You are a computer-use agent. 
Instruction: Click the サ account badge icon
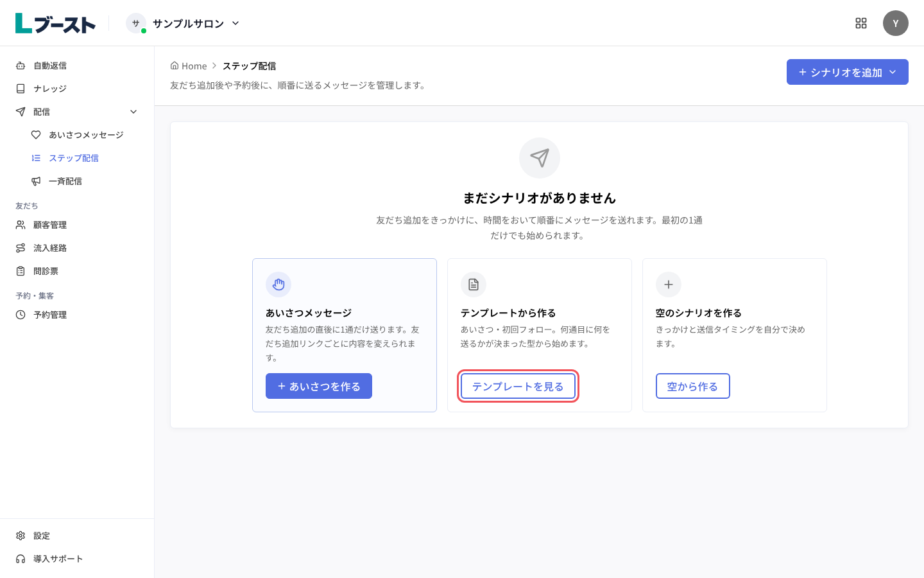tap(135, 23)
